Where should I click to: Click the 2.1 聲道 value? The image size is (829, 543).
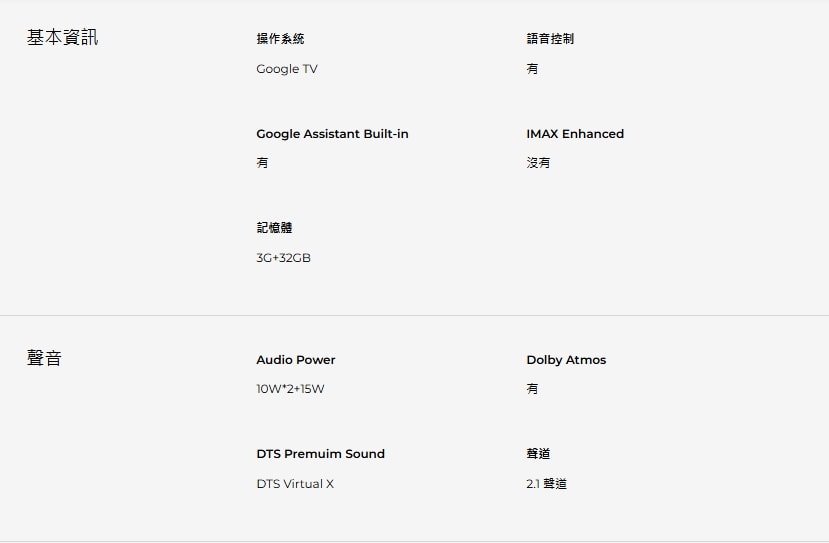point(546,484)
